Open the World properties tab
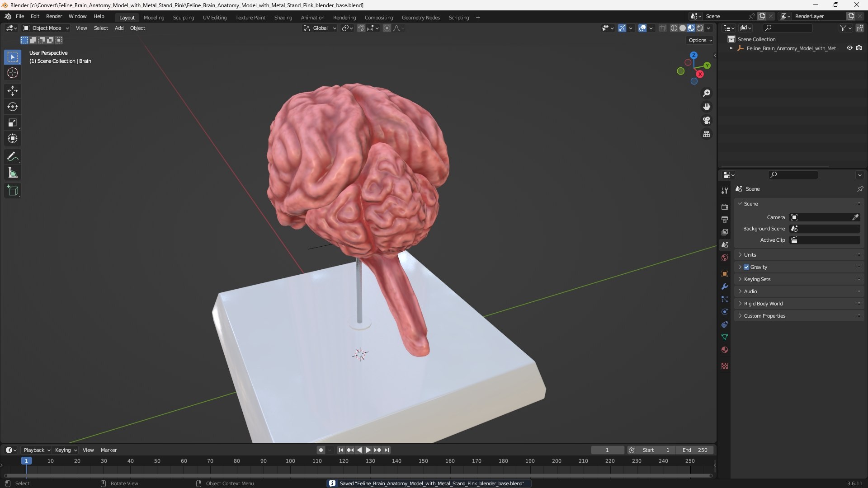This screenshot has height=488, width=868. tap(725, 258)
